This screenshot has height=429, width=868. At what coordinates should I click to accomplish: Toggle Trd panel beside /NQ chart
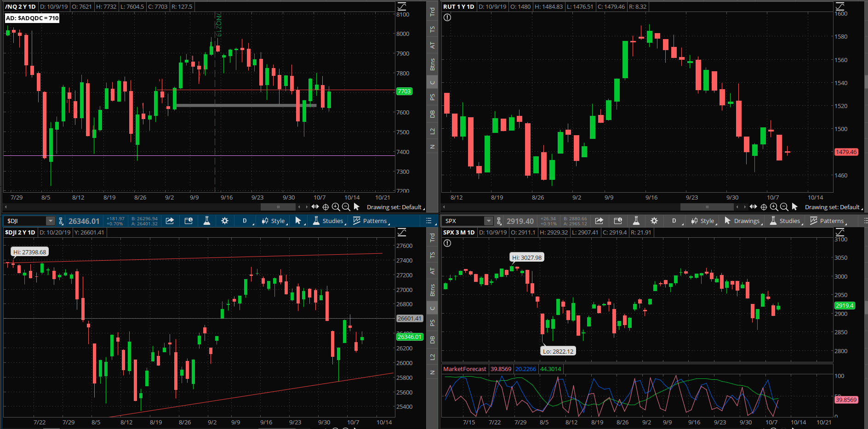[432, 12]
